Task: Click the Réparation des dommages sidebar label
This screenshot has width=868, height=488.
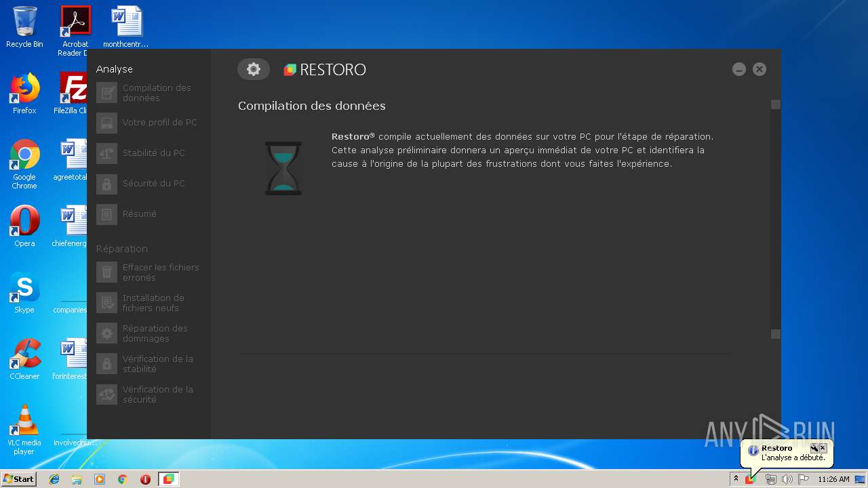Action: 155,333
